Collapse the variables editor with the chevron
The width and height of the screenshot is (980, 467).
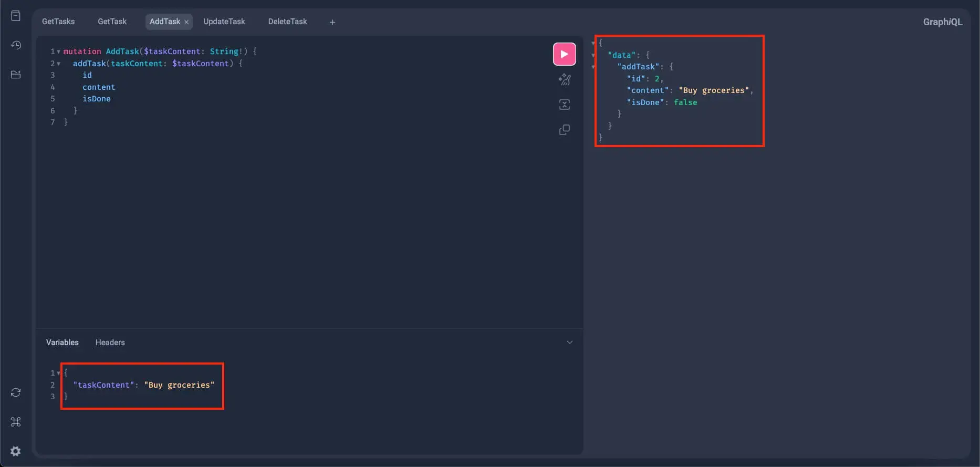569,343
